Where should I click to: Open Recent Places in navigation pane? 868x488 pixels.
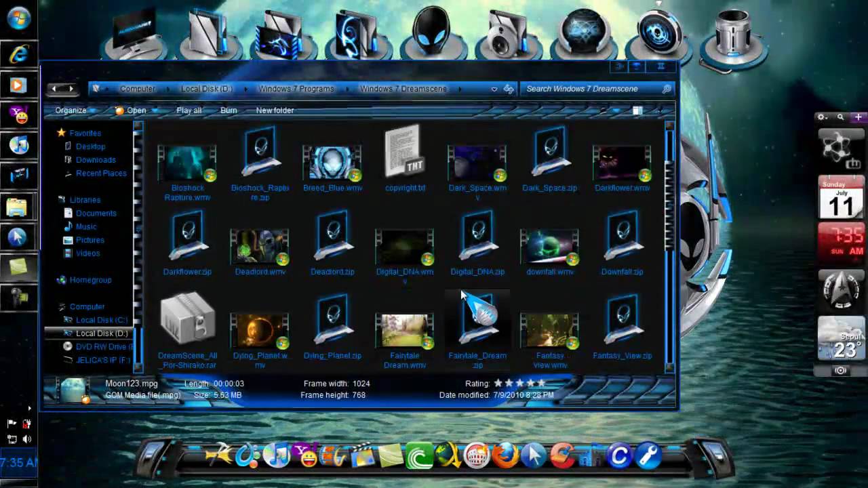pyautogui.click(x=101, y=174)
